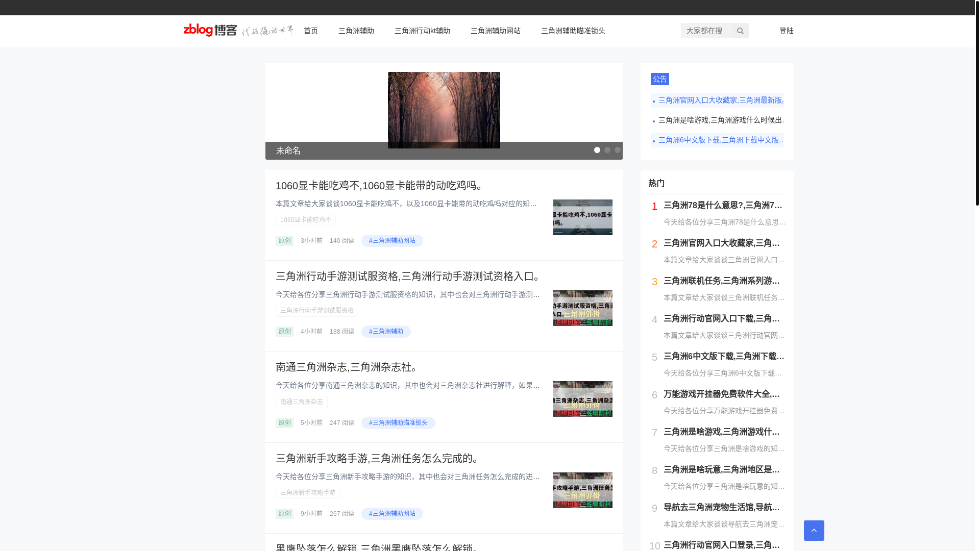
Task: Click the back-to-top arrow button
Action: point(814,531)
